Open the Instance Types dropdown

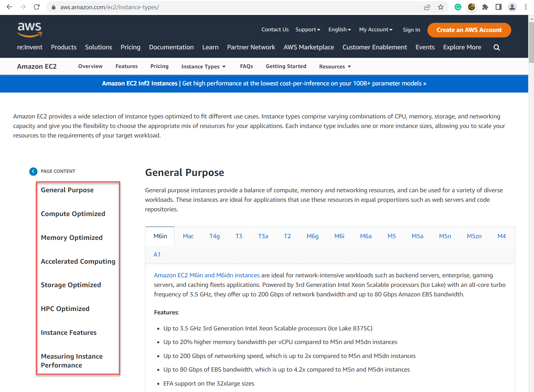pyautogui.click(x=204, y=66)
